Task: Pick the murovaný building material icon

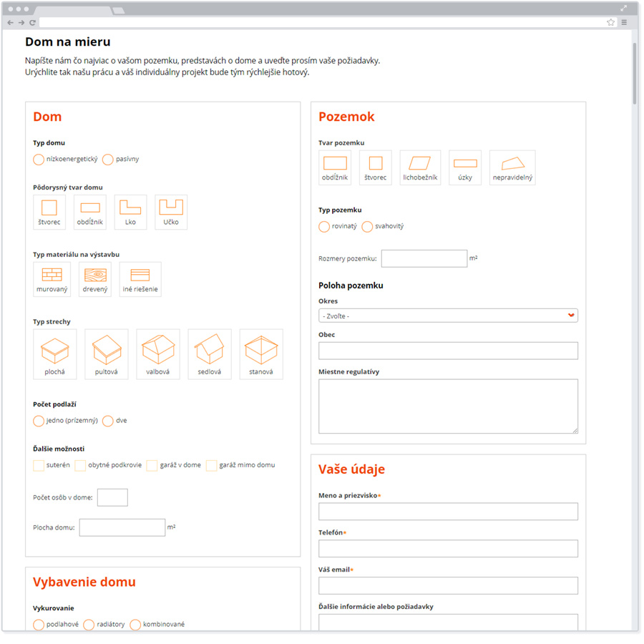Action: [52, 279]
